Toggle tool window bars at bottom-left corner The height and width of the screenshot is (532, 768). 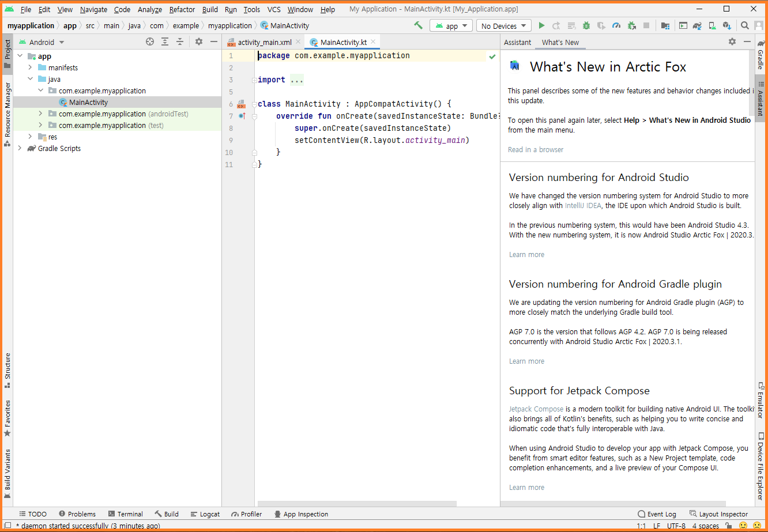(7, 526)
